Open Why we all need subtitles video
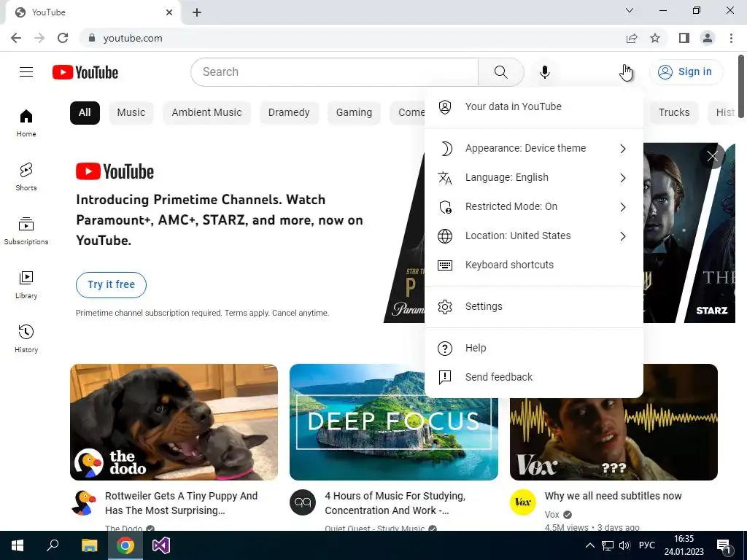Viewport: 747px width, 560px height. coord(613,496)
